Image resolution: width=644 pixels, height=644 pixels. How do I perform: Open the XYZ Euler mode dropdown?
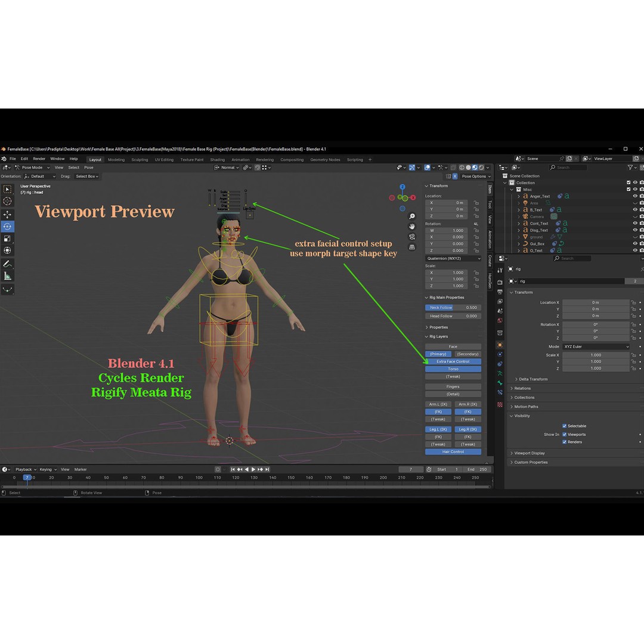tap(596, 346)
